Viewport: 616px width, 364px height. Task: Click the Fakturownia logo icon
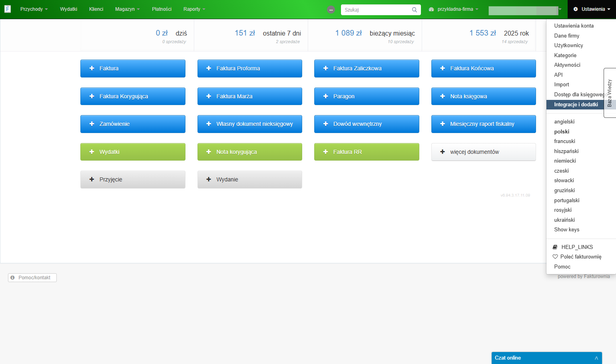coord(8,9)
